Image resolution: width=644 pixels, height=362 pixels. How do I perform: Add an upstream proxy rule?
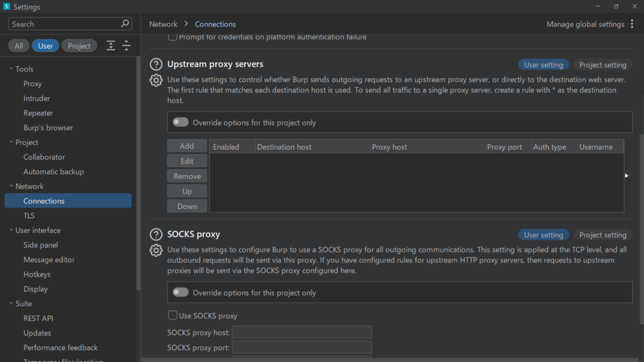pyautogui.click(x=187, y=146)
